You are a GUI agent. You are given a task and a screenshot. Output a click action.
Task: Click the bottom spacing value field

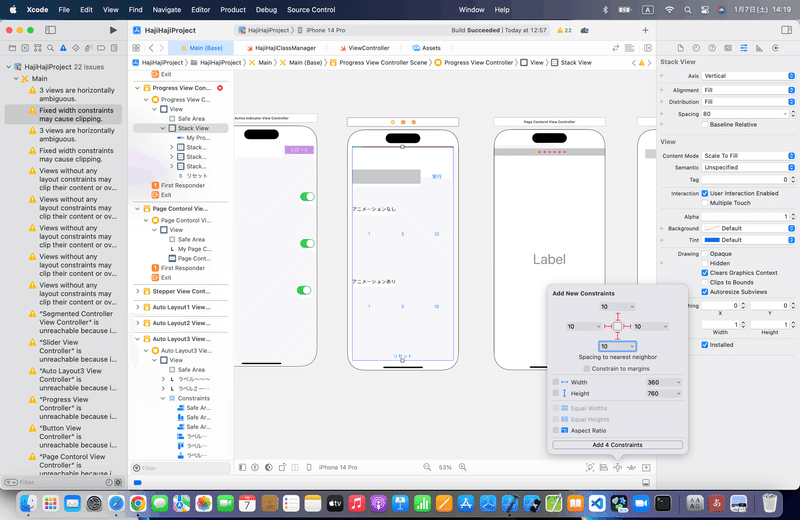tap(617, 346)
